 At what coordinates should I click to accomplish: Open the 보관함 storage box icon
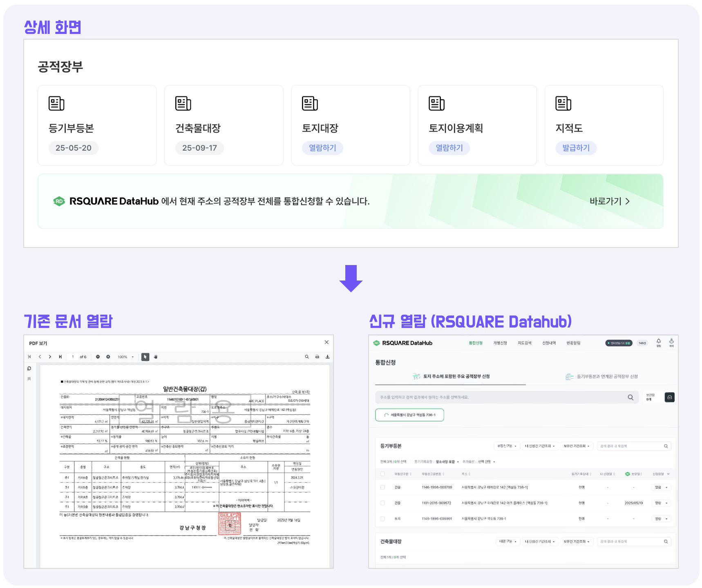pyautogui.click(x=670, y=397)
